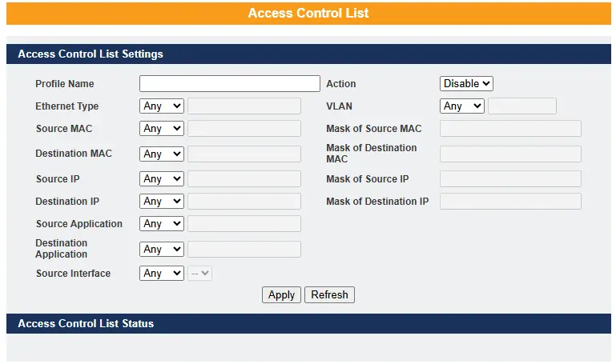
Task: Click the Apply button
Action: click(281, 294)
